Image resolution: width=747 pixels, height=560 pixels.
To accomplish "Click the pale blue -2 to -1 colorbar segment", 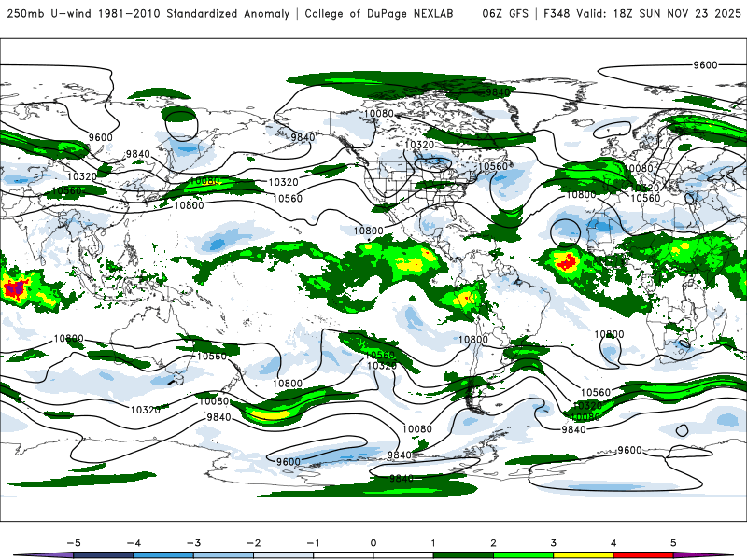I will click(284, 555).
